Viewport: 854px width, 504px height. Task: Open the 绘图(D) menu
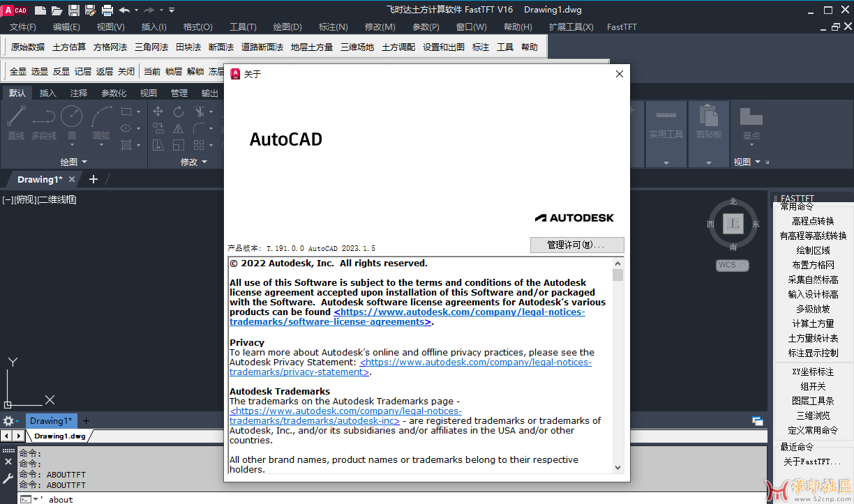point(287,26)
